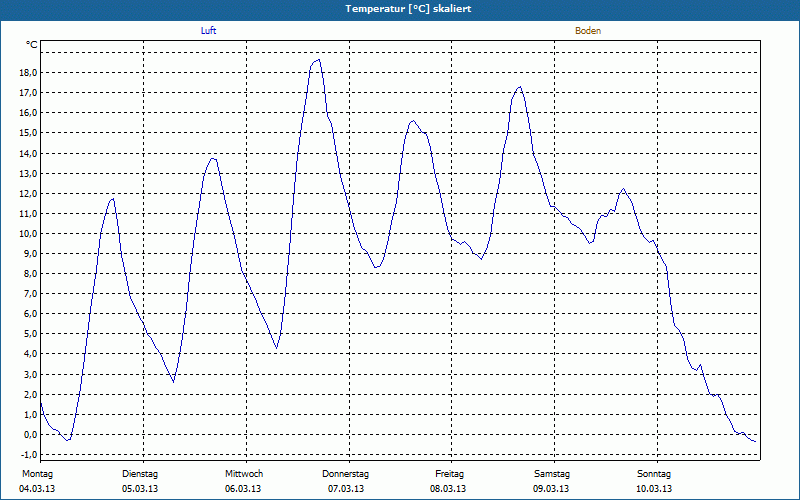Click the '°C' axis unit label
800x500 pixels.
pos(32,45)
